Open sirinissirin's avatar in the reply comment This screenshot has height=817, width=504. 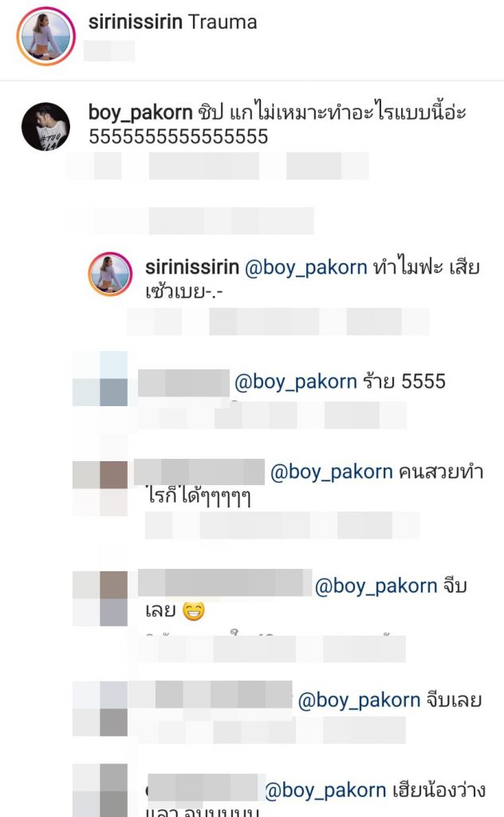tap(109, 274)
